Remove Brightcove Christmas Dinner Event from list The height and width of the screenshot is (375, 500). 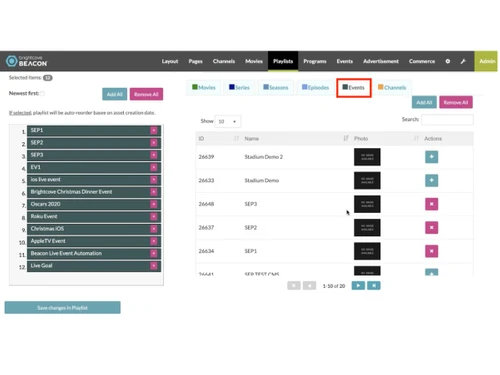[154, 192]
